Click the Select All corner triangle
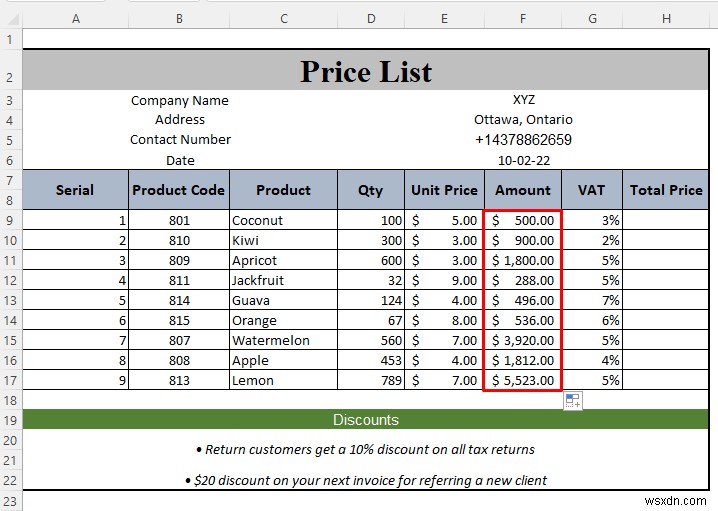 13,19
